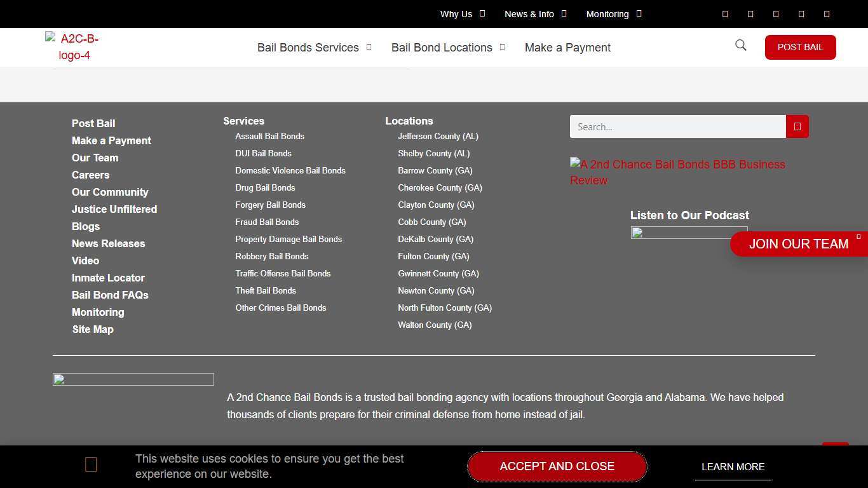
Task: Expand the News & Info menu
Action: click(x=535, y=14)
